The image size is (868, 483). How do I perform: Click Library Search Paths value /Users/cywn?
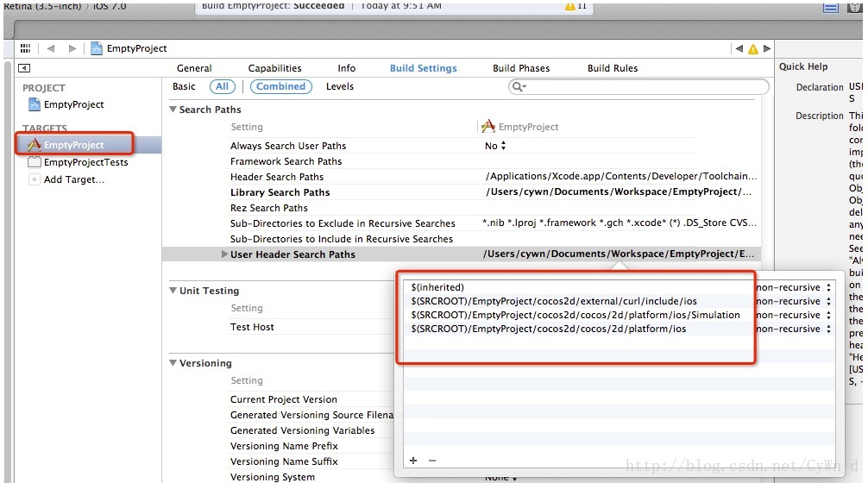[619, 191]
